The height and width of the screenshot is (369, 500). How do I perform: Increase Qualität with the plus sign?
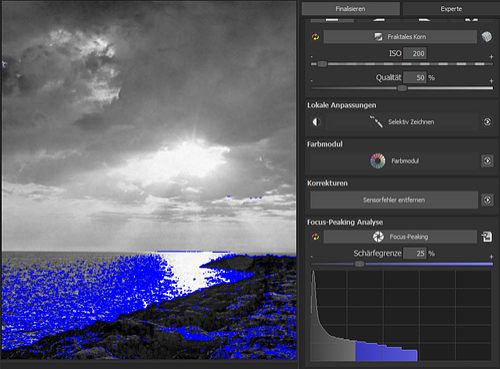click(x=491, y=81)
